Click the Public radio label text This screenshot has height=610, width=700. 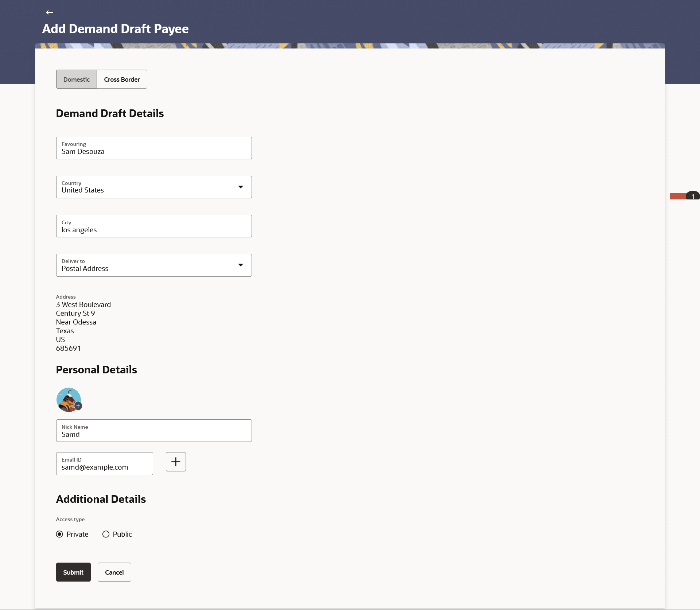[122, 534]
